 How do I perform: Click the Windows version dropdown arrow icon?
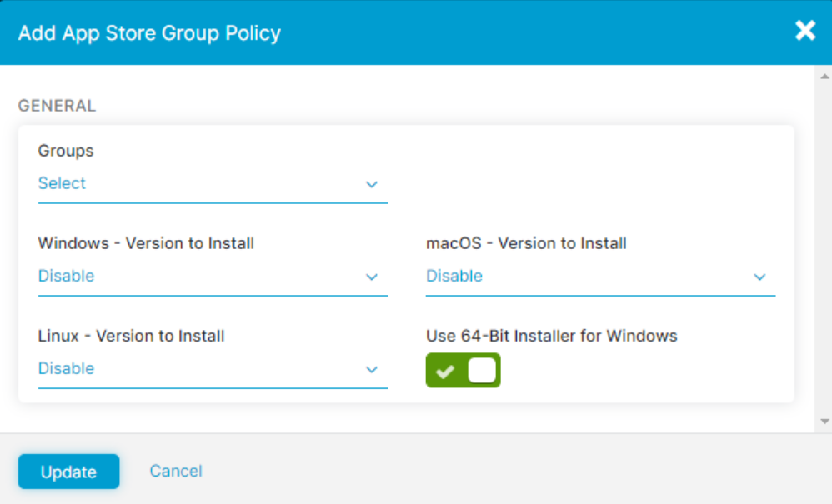point(372,277)
